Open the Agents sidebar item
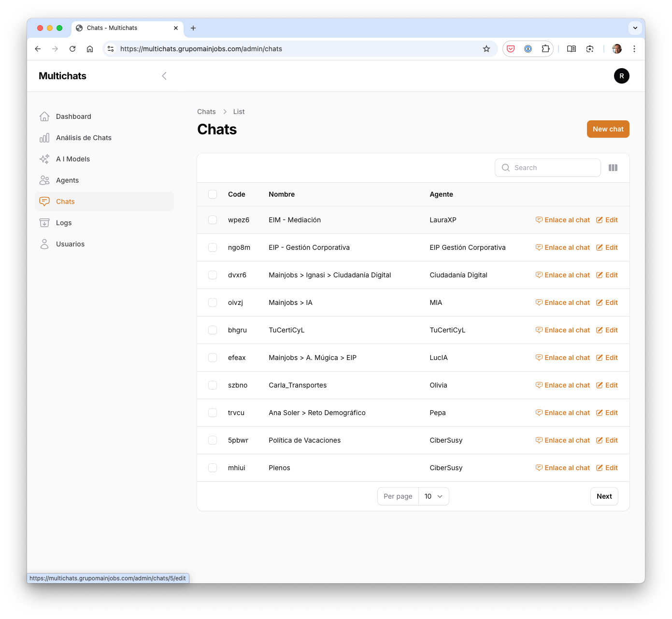672x619 pixels. 67,180
